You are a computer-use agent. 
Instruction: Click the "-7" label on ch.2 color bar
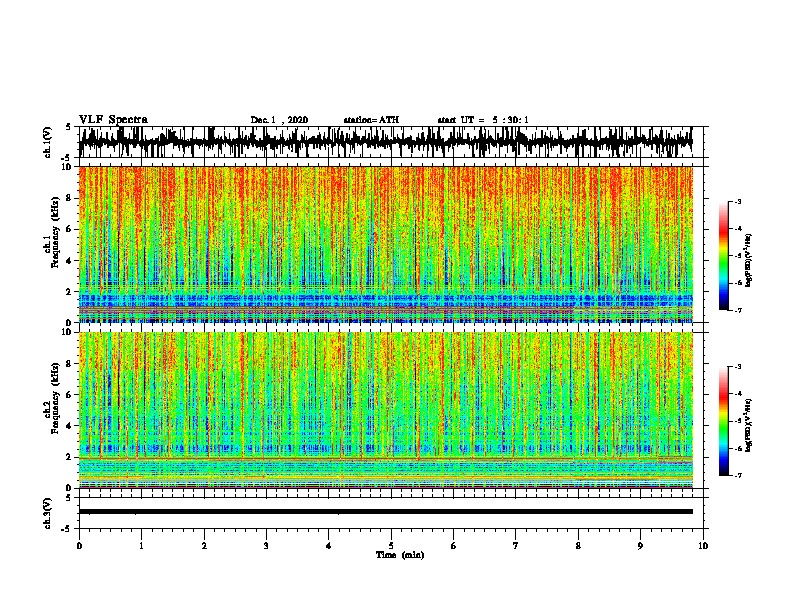pyautogui.click(x=738, y=475)
